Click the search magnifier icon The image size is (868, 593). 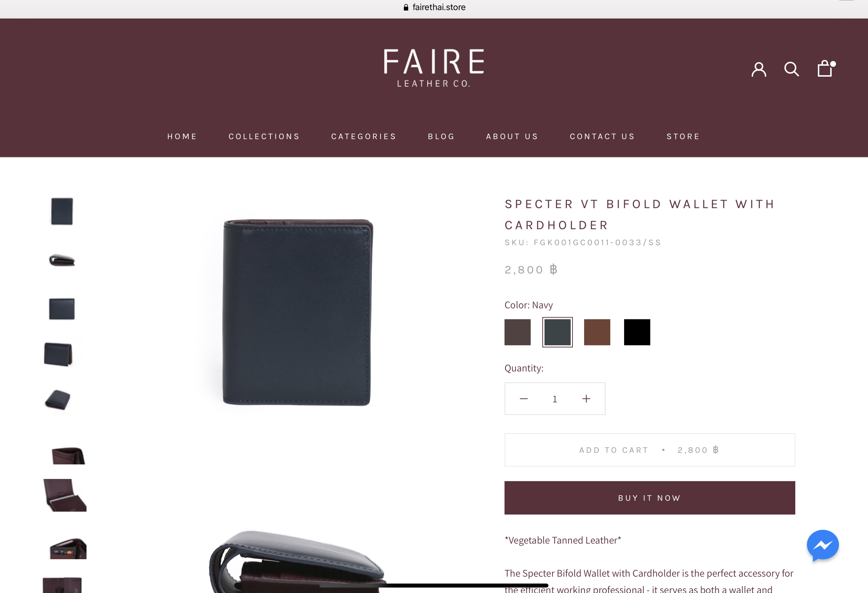click(x=791, y=69)
